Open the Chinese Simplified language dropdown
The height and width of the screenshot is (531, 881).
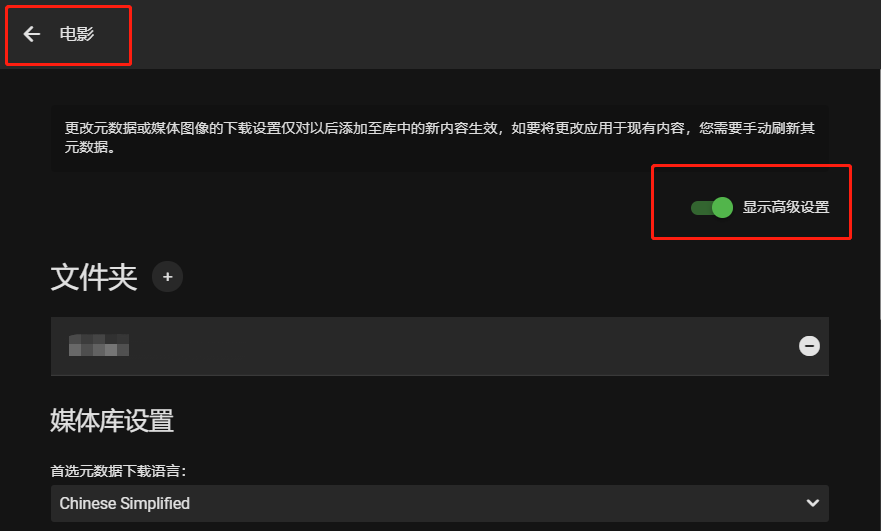[x=439, y=503]
